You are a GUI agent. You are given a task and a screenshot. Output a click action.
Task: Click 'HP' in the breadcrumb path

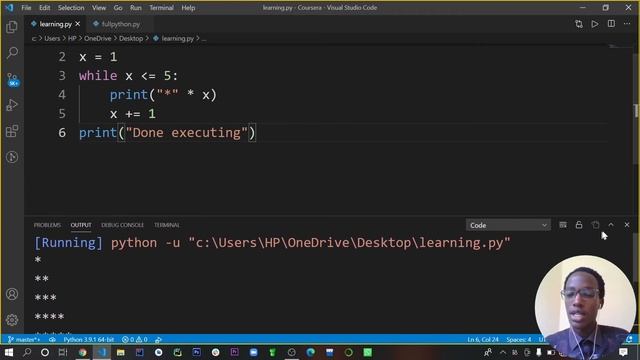72,38
